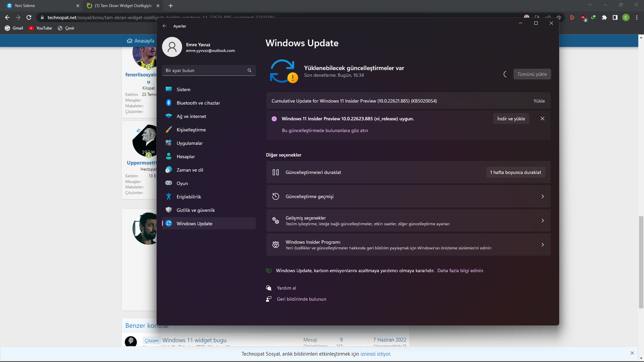This screenshot has height=362, width=644.
Task: Dismiss the Insider Preview update notice
Action: (542, 119)
